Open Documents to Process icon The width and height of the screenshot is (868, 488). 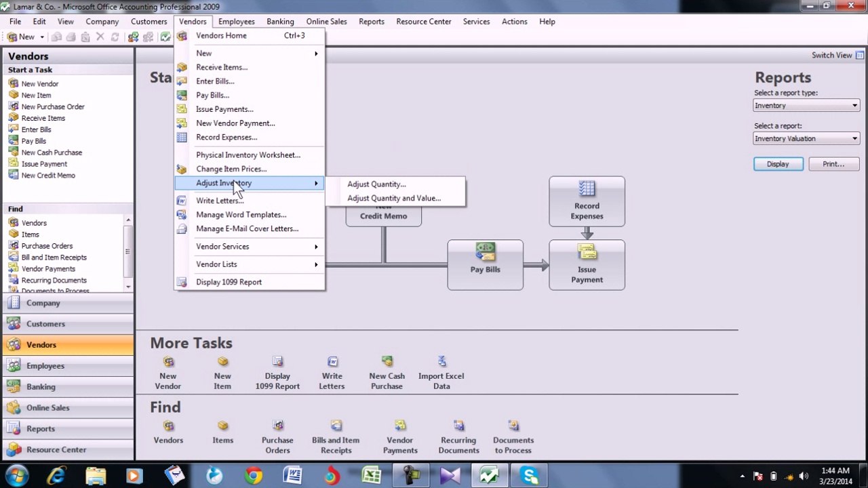[513, 426]
